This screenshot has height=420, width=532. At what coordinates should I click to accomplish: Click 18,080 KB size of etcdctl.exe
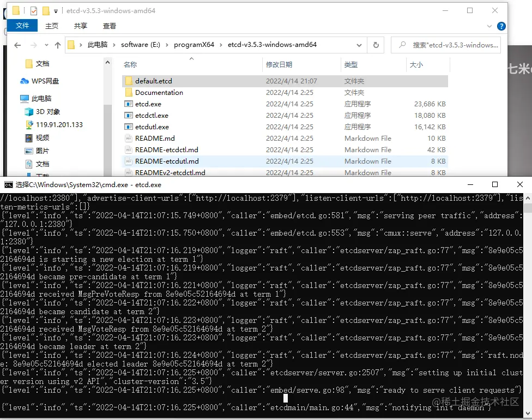click(x=430, y=116)
